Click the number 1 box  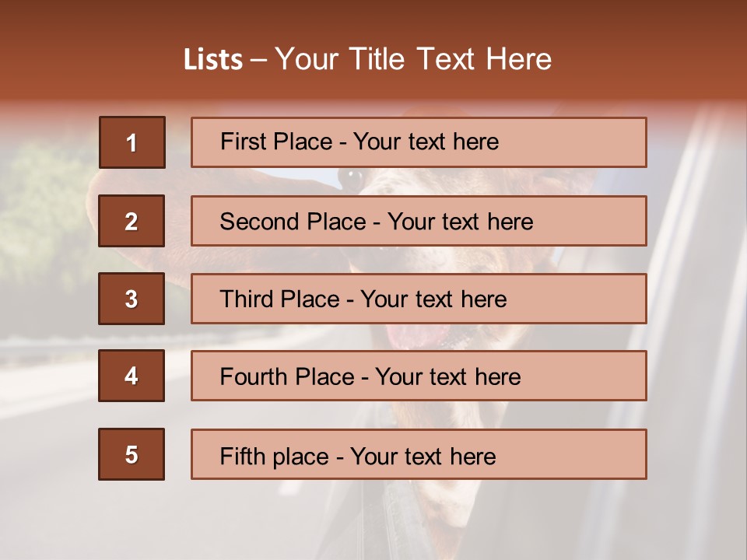132,142
